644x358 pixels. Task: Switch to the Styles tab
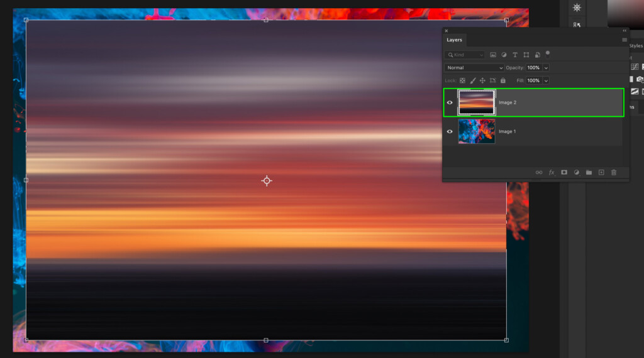tap(636, 46)
